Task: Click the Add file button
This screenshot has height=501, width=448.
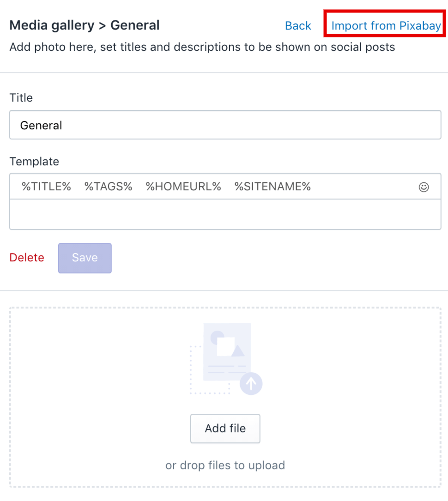Action: [225, 429]
